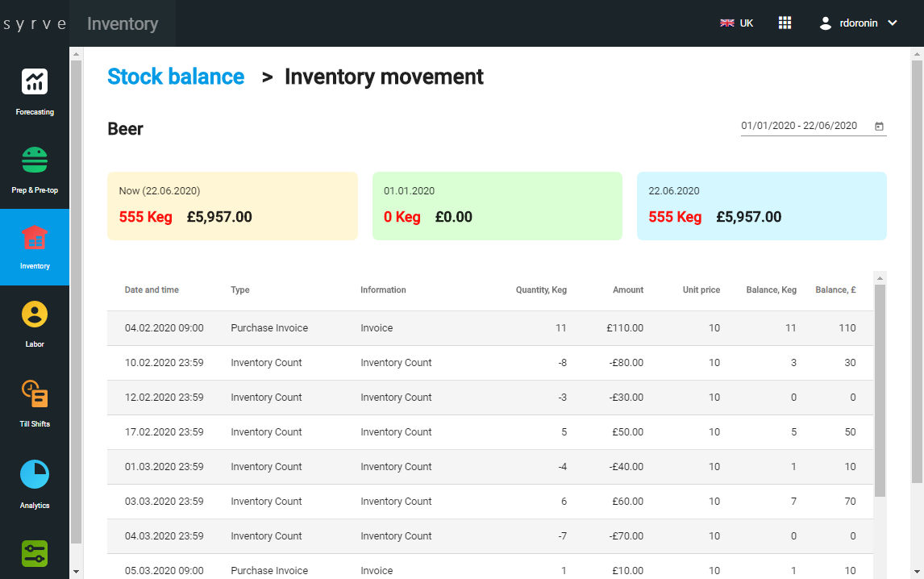This screenshot has height=579, width=924.
Task: Click the calendar icon in date range
Action: point(879,127)
